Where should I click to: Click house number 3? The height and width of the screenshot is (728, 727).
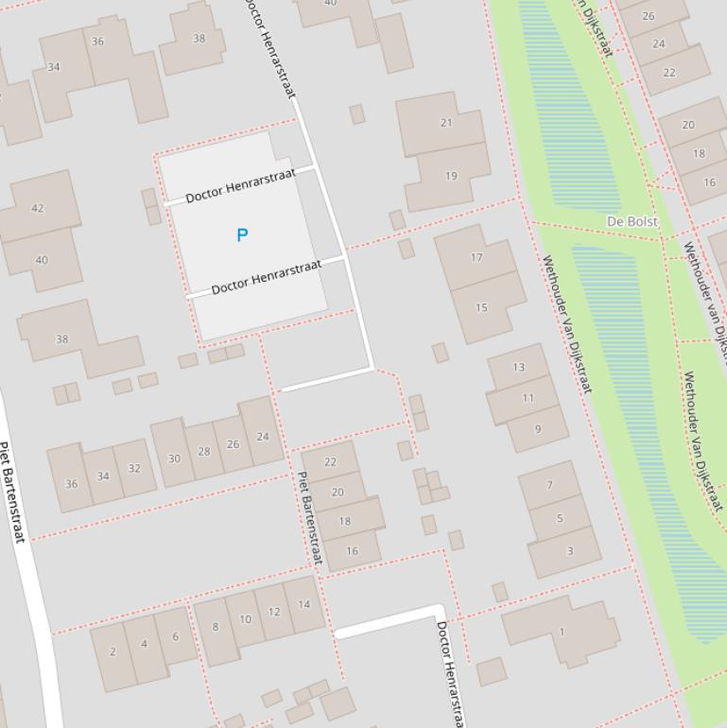569,550
